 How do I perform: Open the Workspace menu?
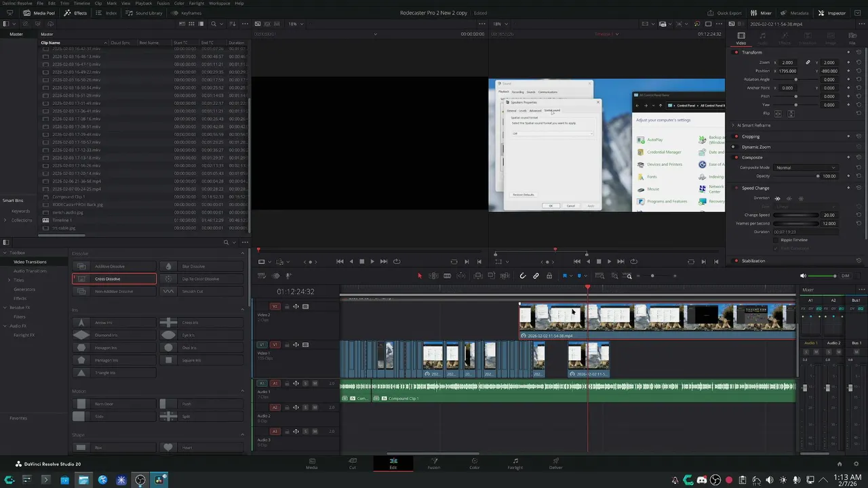[219, 3]
